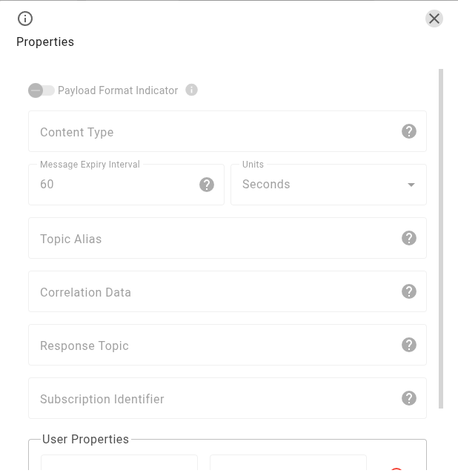458x476 pixels.
Task: Show help for Subscription Identifier
Action: [x=409, y=398]
